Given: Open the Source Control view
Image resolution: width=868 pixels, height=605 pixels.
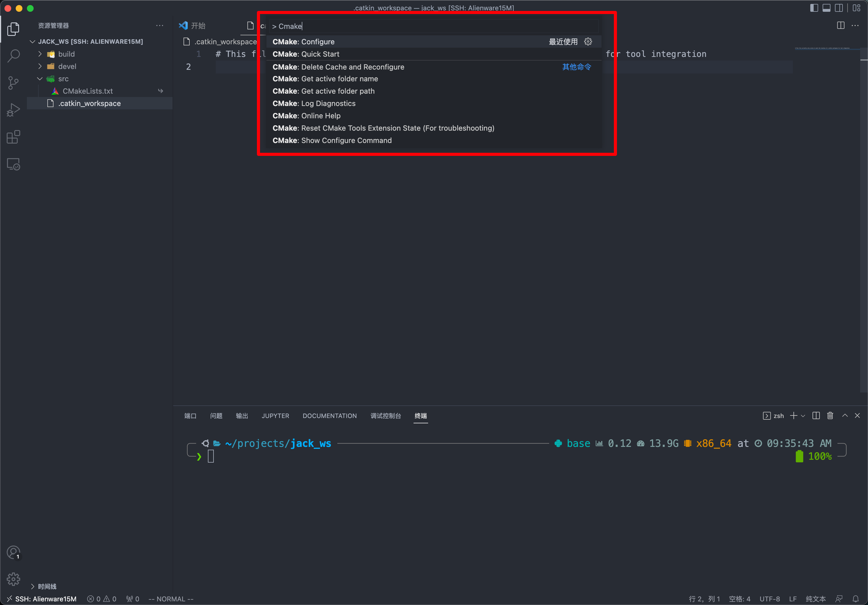Looking at the screenshot, I should tap(13, 83).
